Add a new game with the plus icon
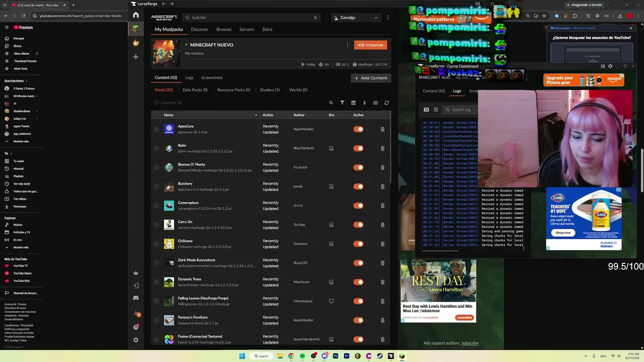 coord(136,57)
